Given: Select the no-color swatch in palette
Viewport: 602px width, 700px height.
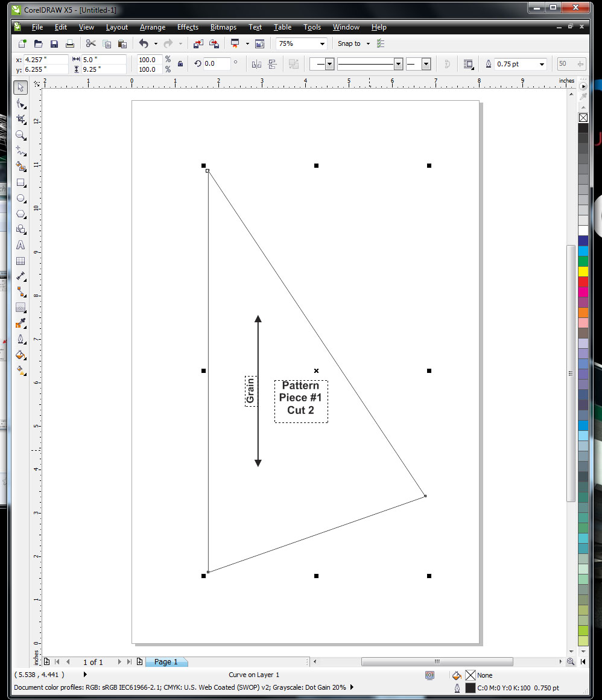Looking at the screenshot, I should click(x=583, y=118).
